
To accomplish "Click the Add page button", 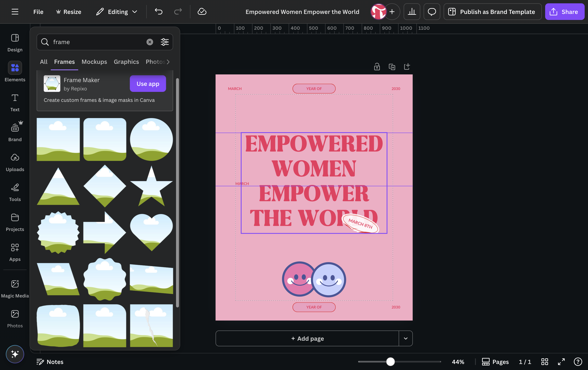I will pyautogui.click(x=307, y=338).
